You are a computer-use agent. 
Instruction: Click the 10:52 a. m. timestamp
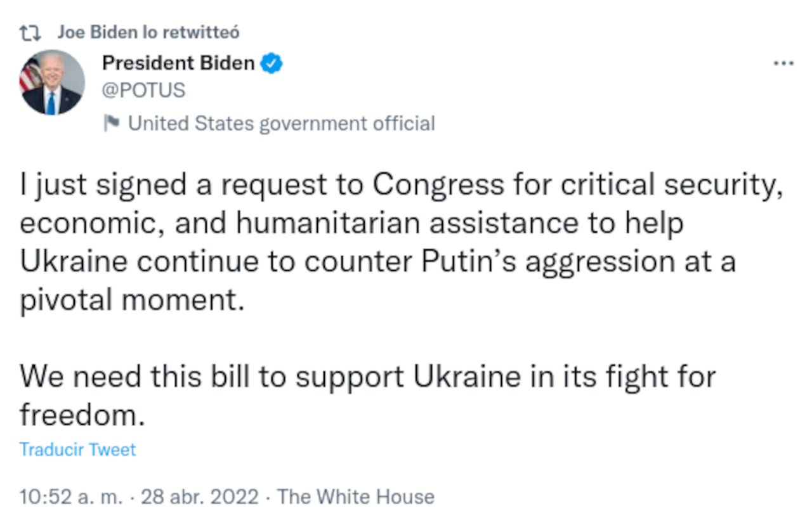click(70, 496)
